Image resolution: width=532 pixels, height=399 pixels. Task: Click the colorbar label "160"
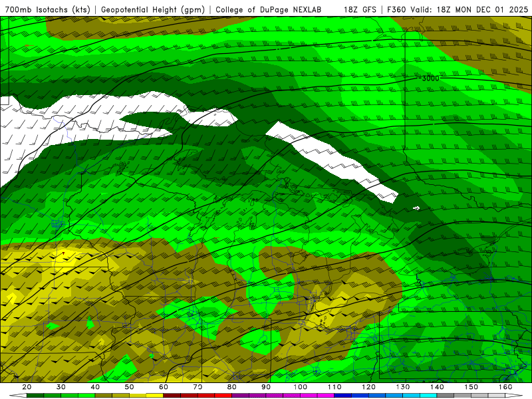(x=505, y=387)
